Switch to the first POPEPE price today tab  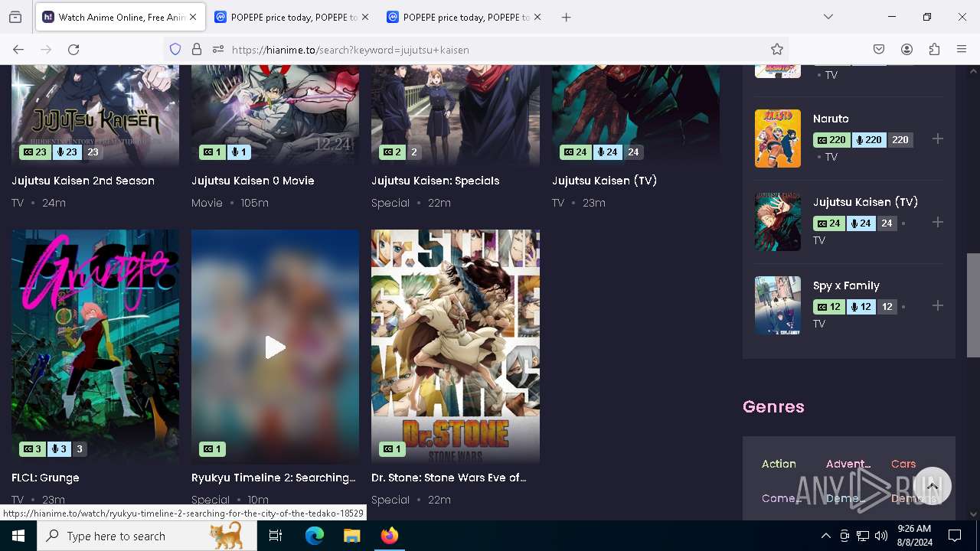click(292, 17)
